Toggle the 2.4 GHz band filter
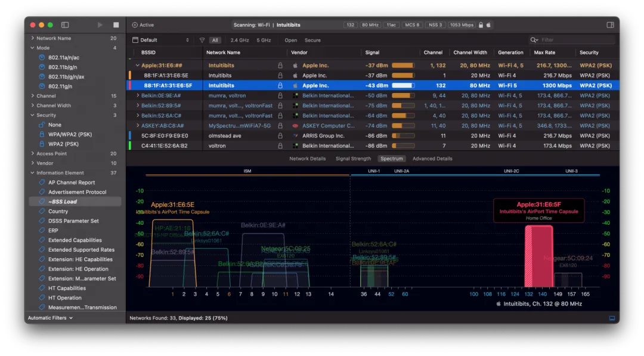Viewport: 644px width, 356px height. coord(240,40)
